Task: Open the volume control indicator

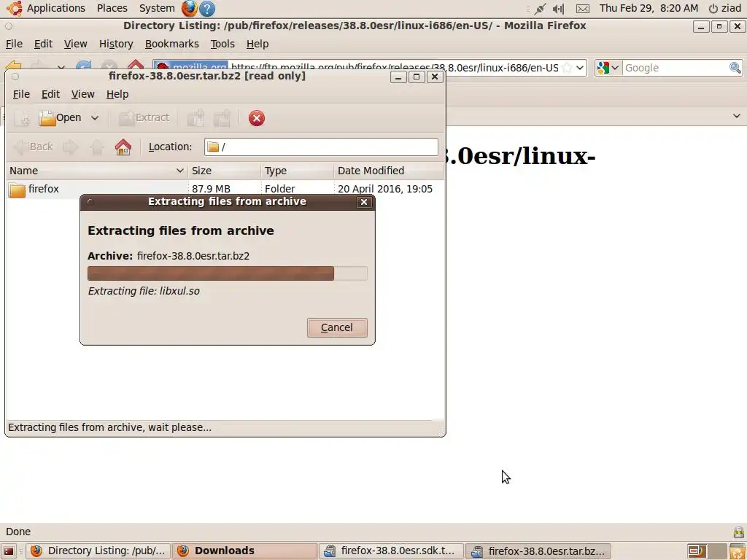Action: coord(558,9)
